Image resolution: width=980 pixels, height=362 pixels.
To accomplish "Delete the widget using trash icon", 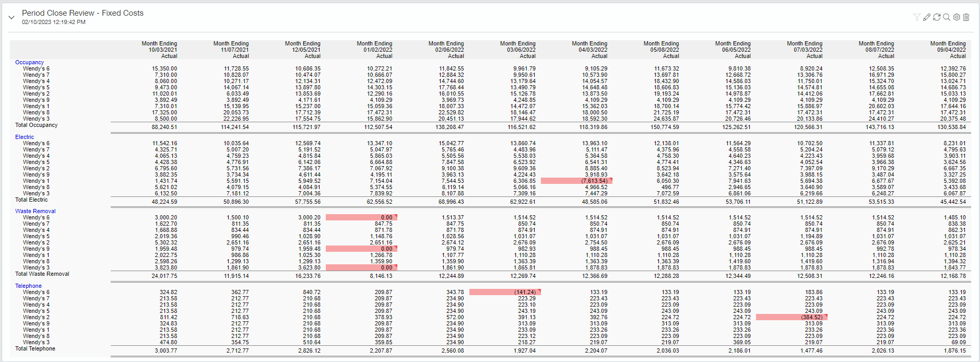I will [966, 17].
